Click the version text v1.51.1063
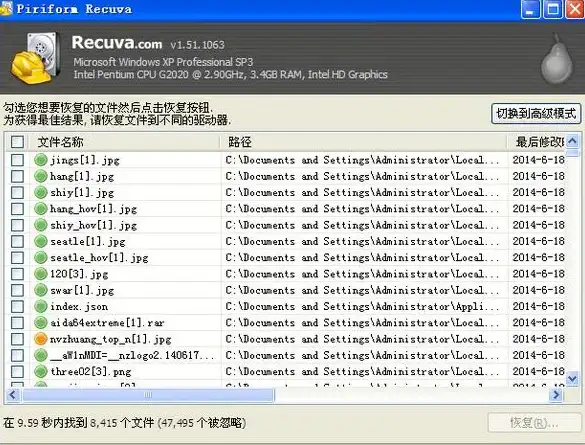This screenshot has width=585, height=445. pyautogui.click(x=197, y=45)
